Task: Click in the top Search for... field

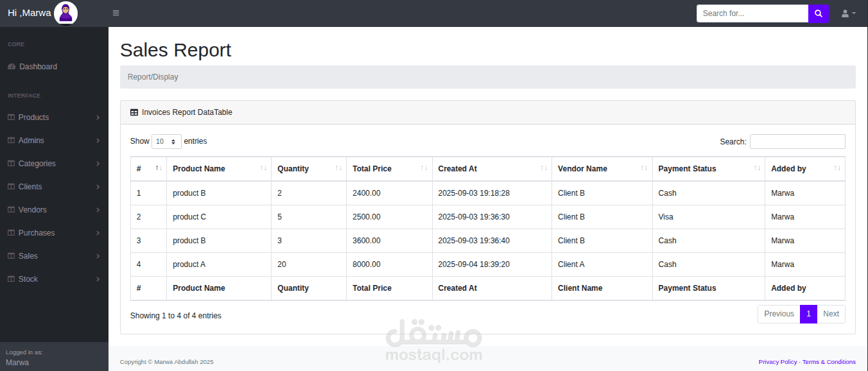Action: pos(752,13)
